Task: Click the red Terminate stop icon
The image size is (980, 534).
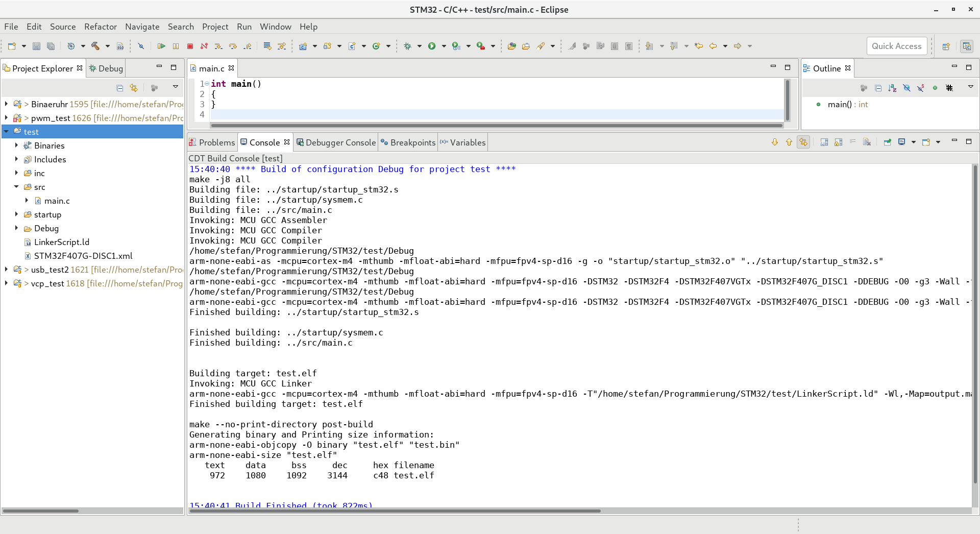Action: click(x=190, y=46)
